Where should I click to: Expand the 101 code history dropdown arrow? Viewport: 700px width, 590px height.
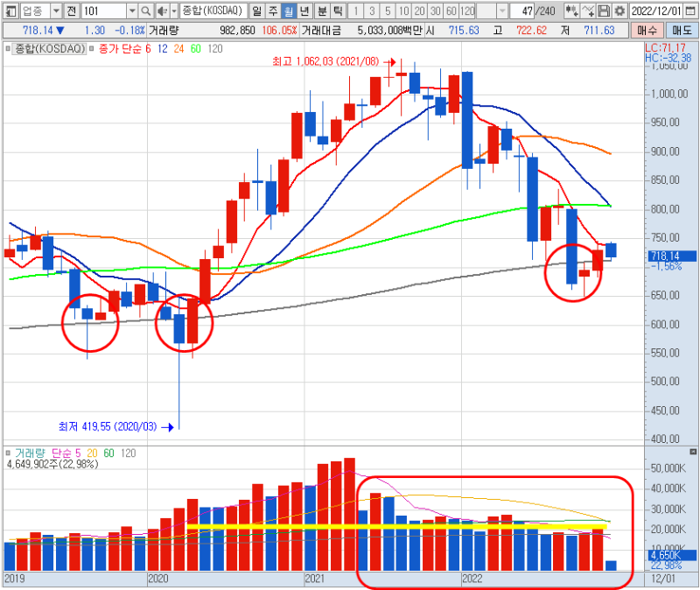click(x=132, y=11)
